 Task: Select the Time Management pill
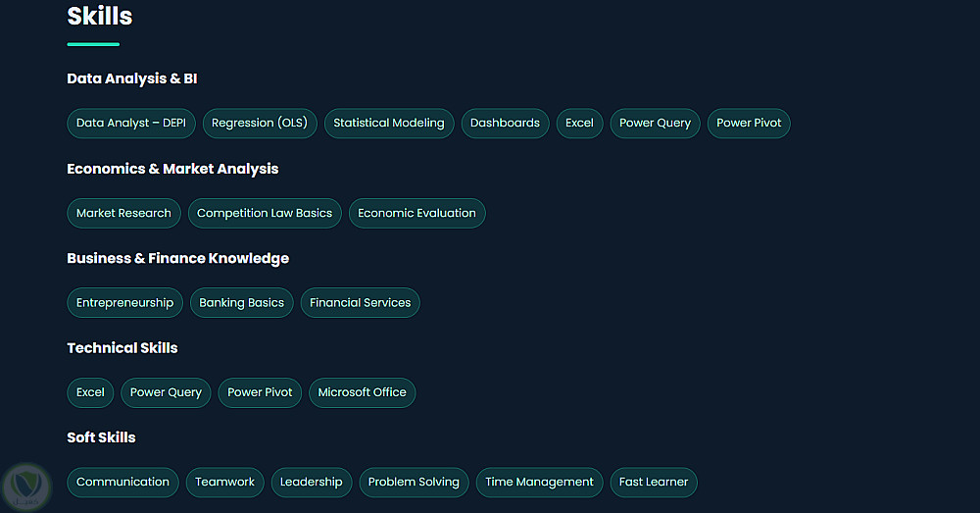(539, 483)
